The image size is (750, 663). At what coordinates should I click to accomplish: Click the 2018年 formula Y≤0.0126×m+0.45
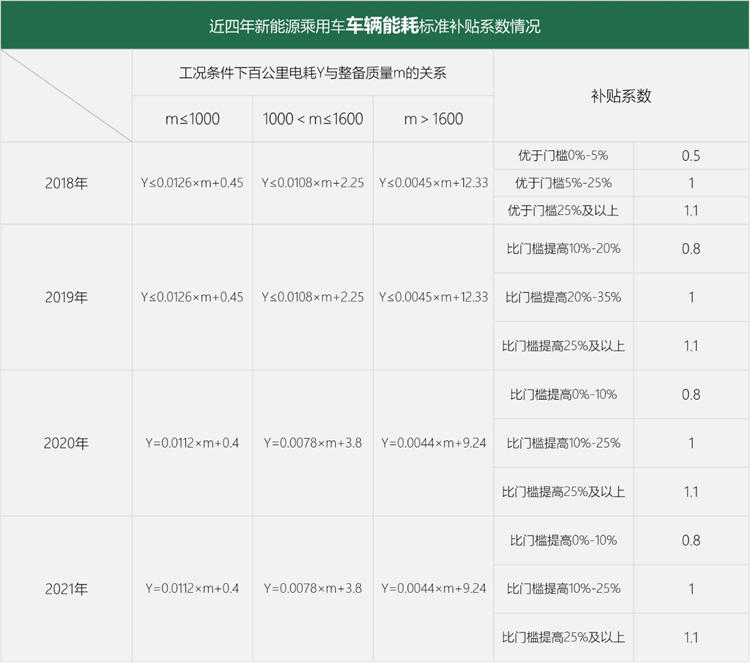192,183
